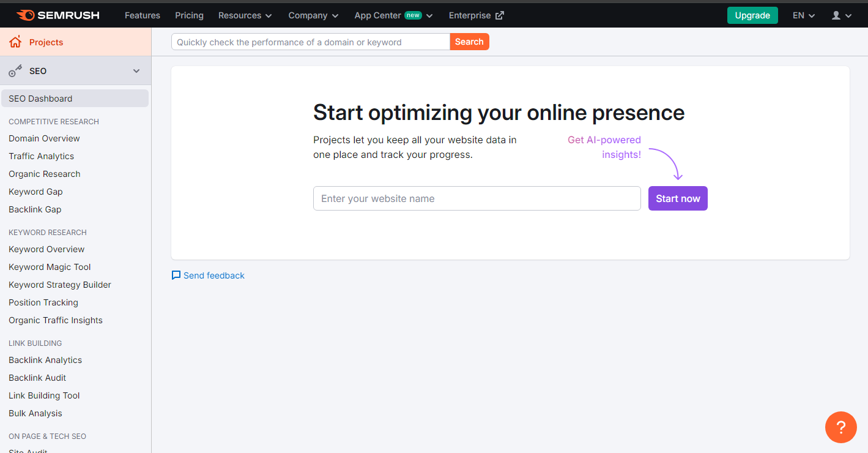The height and width of the screenshot is (453, 868).
Task: Click the orange Search button
Action: pyautogui.click(x=469, y=42)
